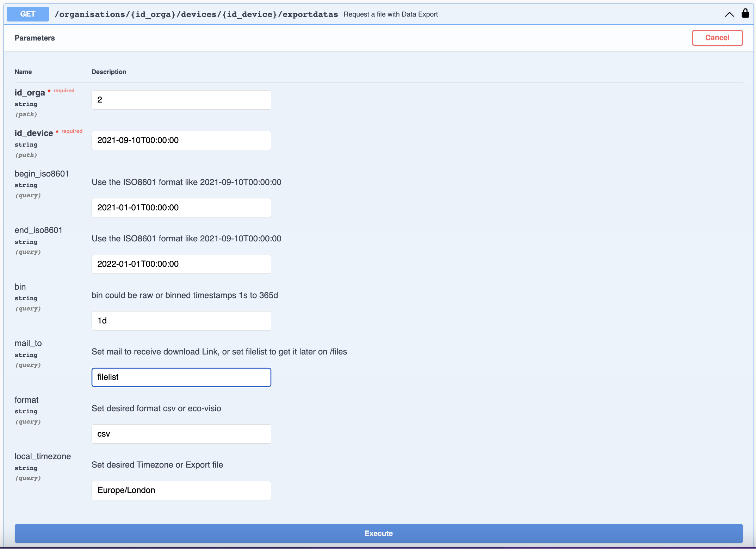Image resolution: width=756 pixels, height=549 pixels.
Task: Click the Name column header
Action: 23,72
